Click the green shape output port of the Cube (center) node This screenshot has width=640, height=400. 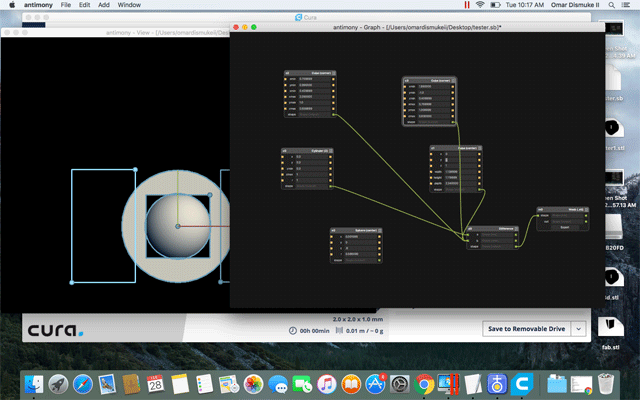pyautogui.click(x=480, y=190)
